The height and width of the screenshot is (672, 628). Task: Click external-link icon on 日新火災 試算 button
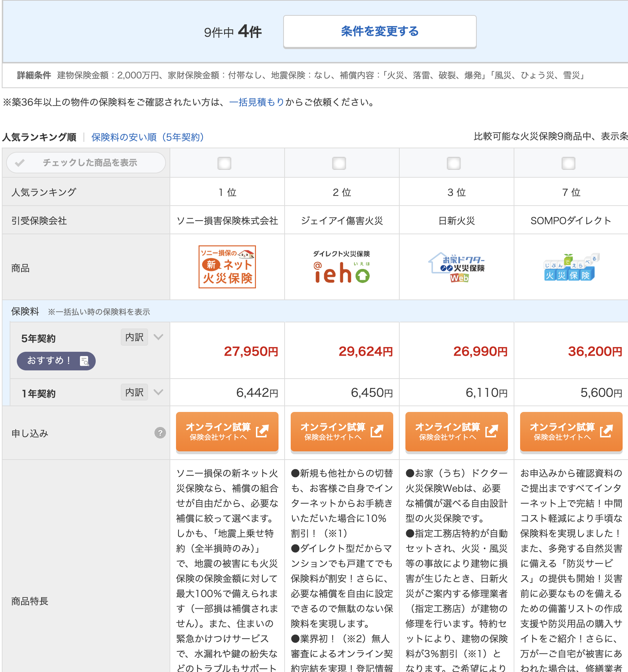click(x=492, y=431)
